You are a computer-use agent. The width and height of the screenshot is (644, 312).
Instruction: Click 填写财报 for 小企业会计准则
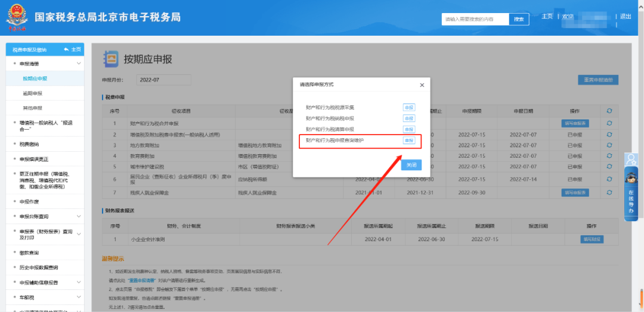pyautogui.click(x=592, y=239)
